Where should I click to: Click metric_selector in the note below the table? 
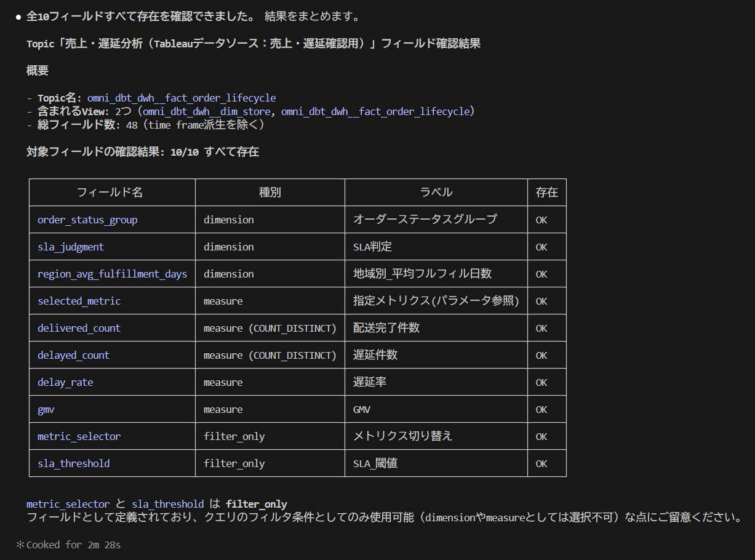click(68, 504)
